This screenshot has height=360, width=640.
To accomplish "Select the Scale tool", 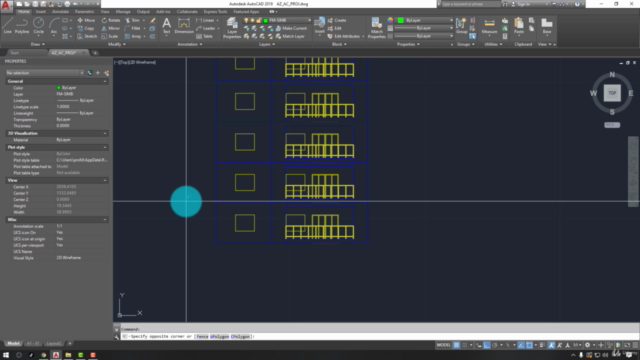I will click(110, 36).
